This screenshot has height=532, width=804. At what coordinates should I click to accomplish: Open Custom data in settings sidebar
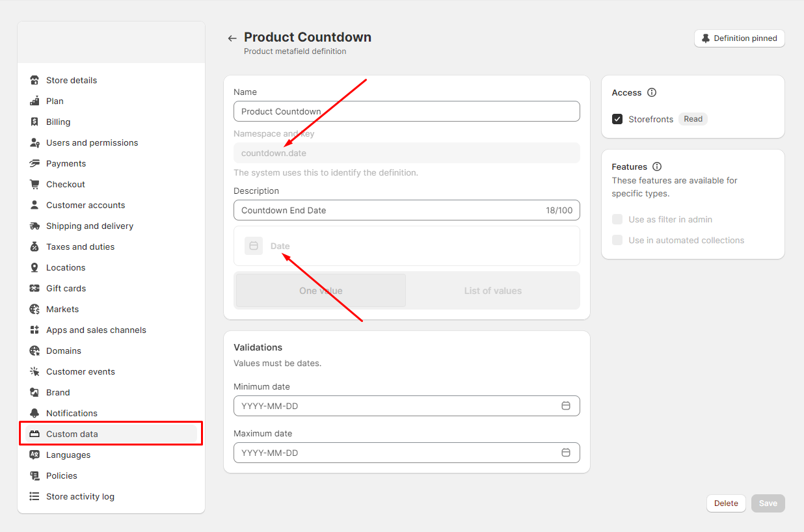coord(72,434)
